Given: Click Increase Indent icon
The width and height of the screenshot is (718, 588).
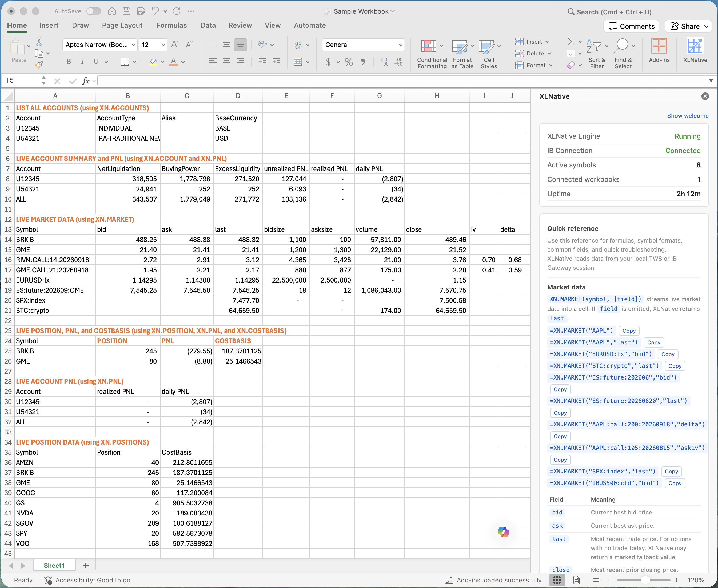Looking at the screenshot, I should (x=277, y=62).
